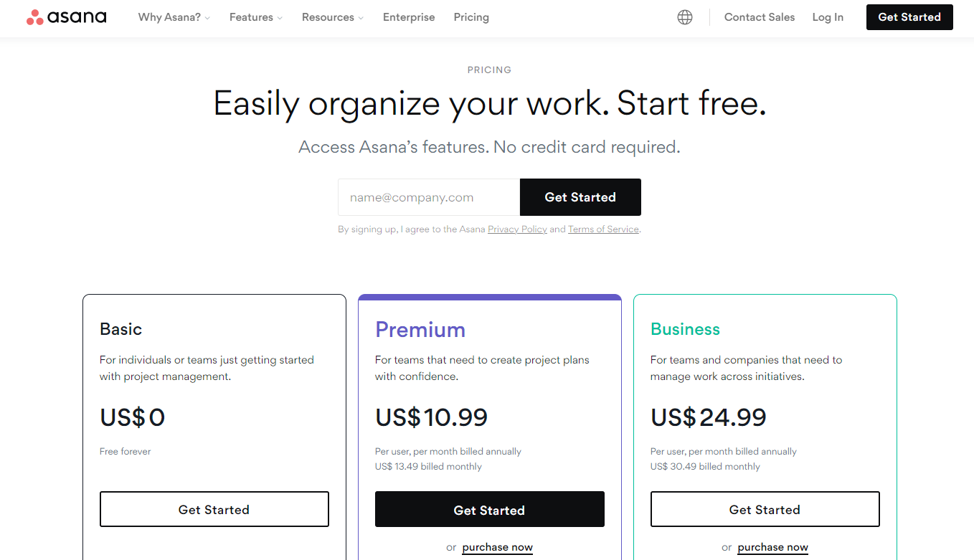Click purchase now under the Business plan
This screenshot has width=974, height=560.
click(x=772, y=547)
